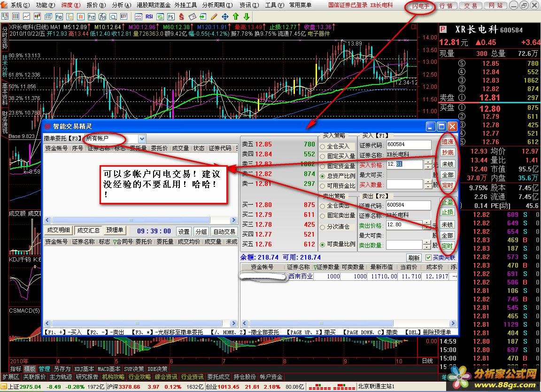The height and width of the screenshot is (392, 541).
Task: Click the 刷新 refresh button
Action: [x=414, y=258]
